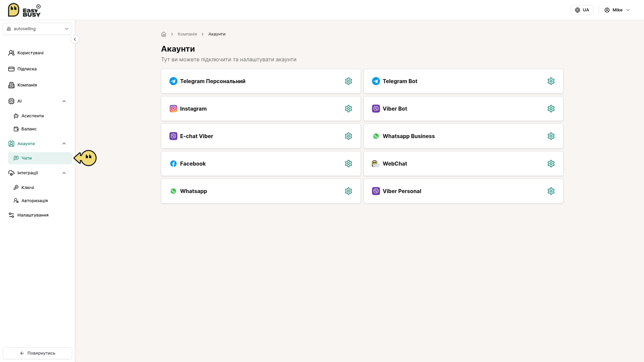The image size is (644, 362).
Task: Open settings gear for Whatsapp card
Action: (348, 191)
